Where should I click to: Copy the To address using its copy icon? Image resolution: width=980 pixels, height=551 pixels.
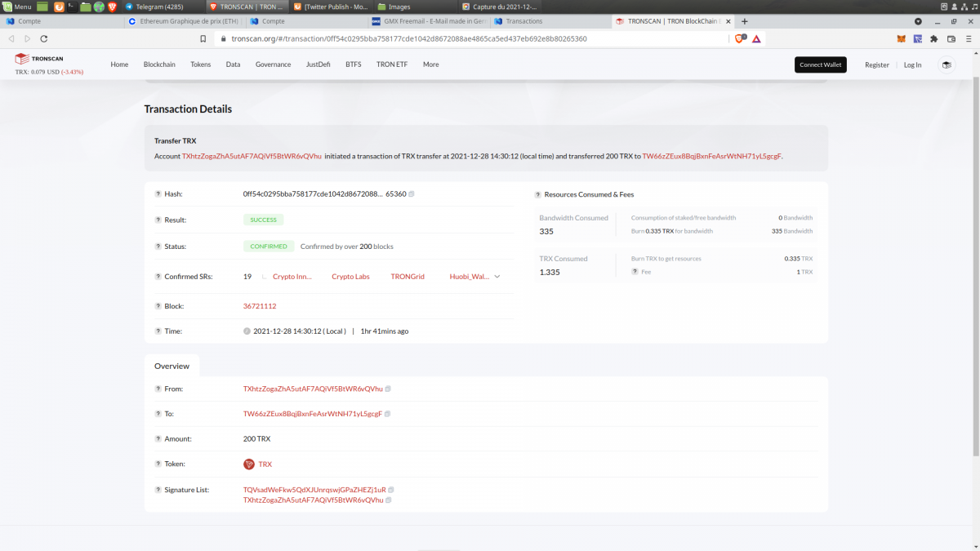[x=388, y=414]
